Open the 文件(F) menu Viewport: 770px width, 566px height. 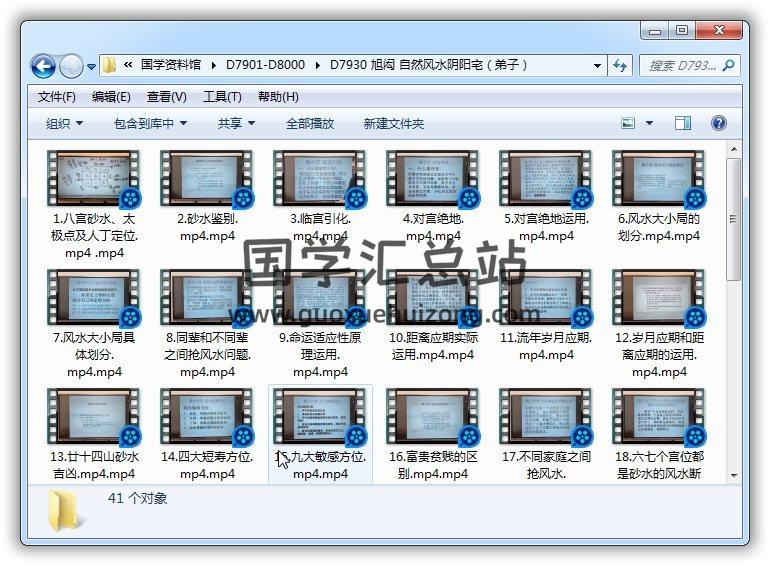click(x=57, y=97)
